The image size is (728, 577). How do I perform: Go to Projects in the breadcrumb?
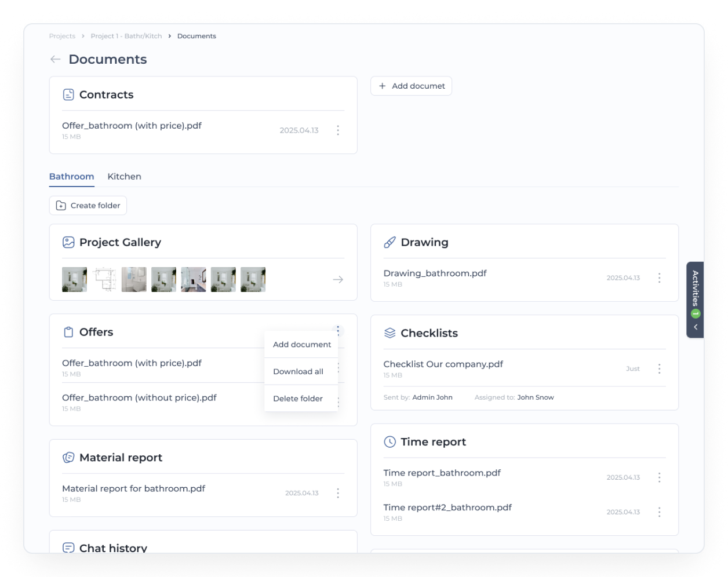(62, 36)
